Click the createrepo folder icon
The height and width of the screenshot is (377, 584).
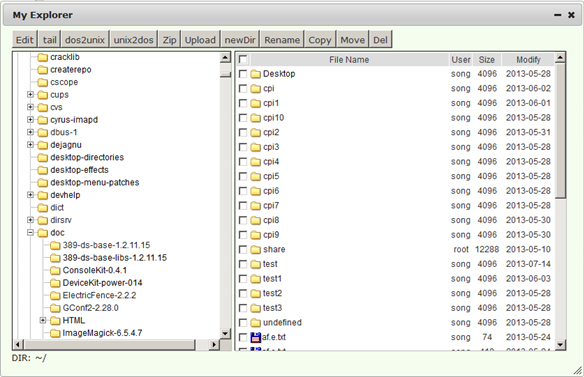click(43, 70)
